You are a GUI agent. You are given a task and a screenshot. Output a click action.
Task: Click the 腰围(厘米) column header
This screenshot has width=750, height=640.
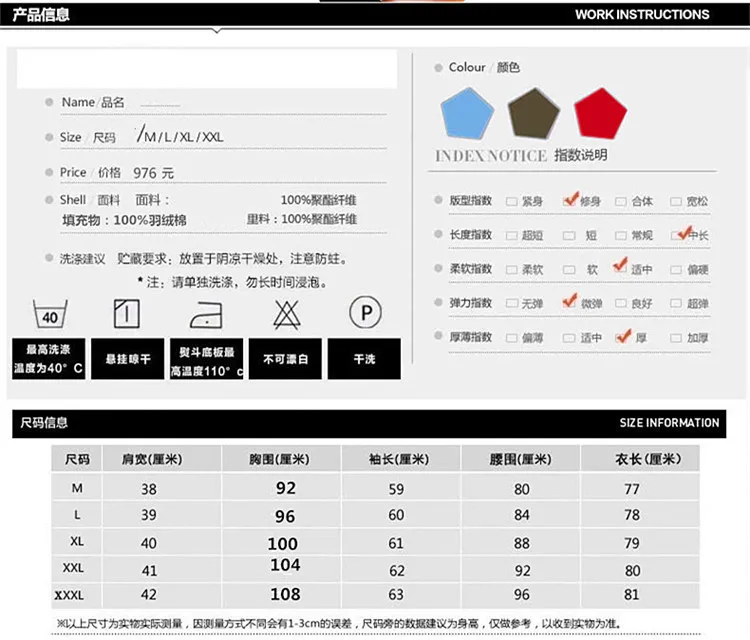pos(520,460)
